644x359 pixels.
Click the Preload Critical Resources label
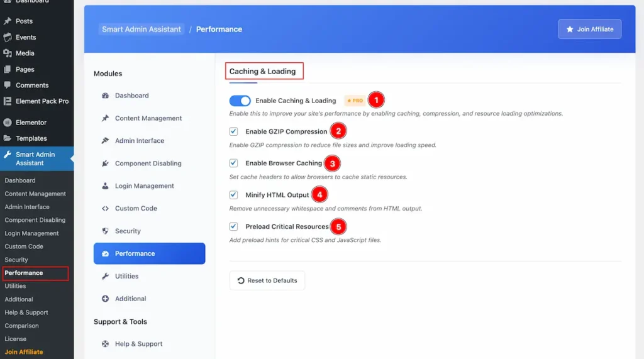(x=287, y=226)
